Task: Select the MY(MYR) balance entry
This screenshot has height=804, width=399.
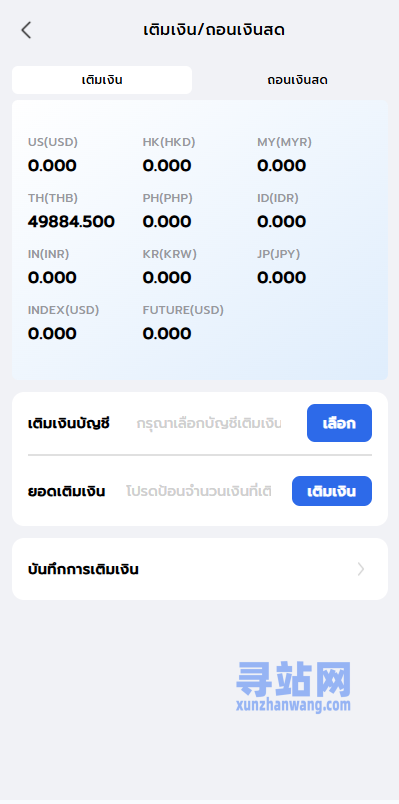Action: click(x=285, y=155)
